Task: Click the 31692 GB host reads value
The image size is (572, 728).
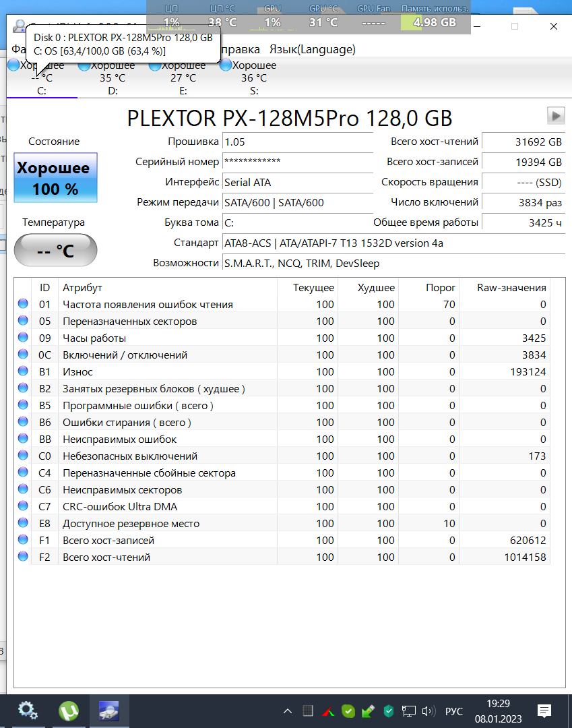Action: point(523,142)
